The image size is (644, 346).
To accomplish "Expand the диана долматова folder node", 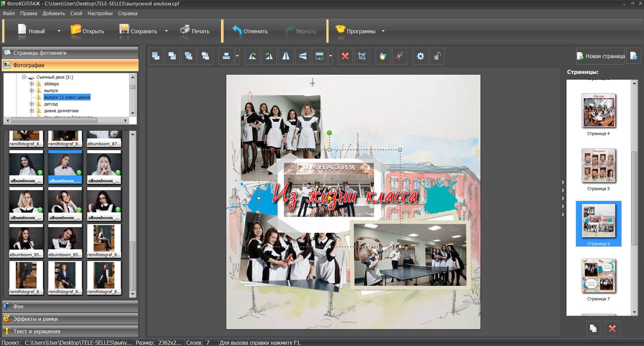I will pos(32,111).
